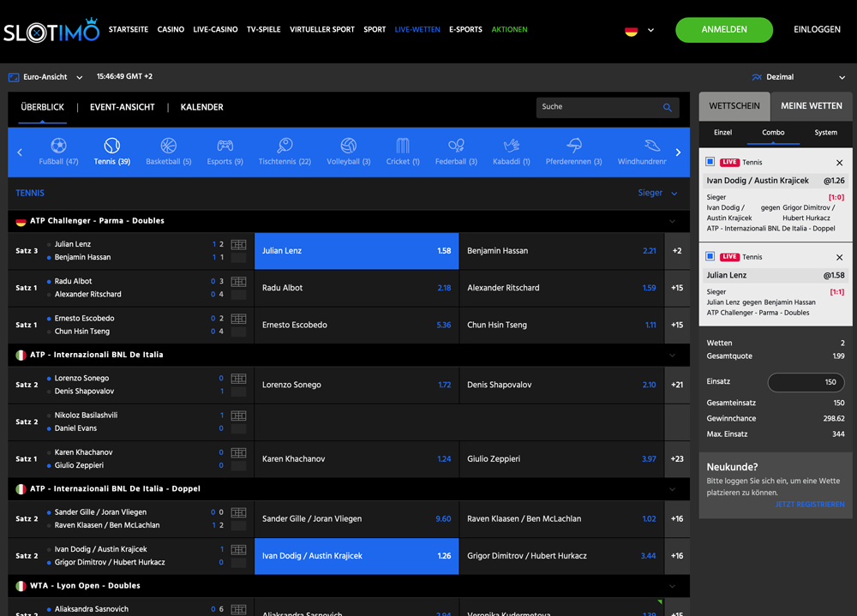This screenshot has width=857, height=616.
Task: Open scoreboard icon for Julian Lenz match
Action: pyautogui.click(x=238, y=244)
